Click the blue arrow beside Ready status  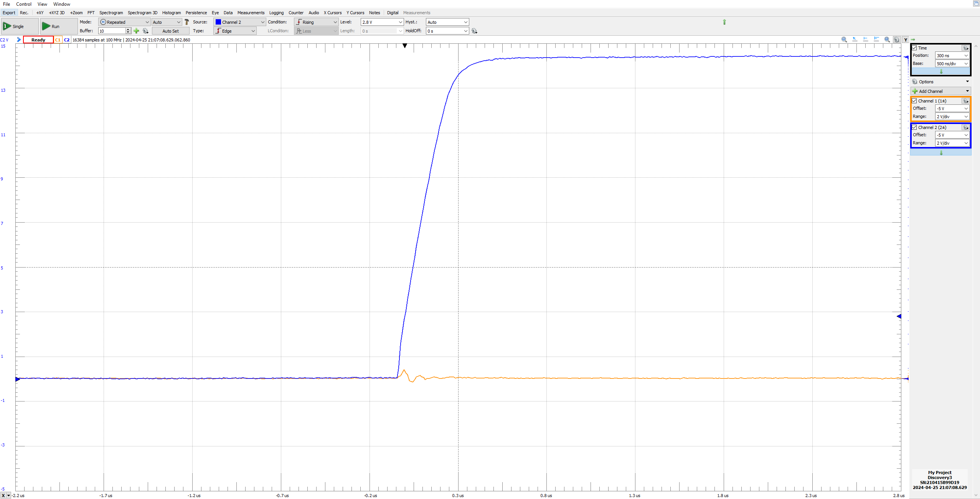click(19, 40)
